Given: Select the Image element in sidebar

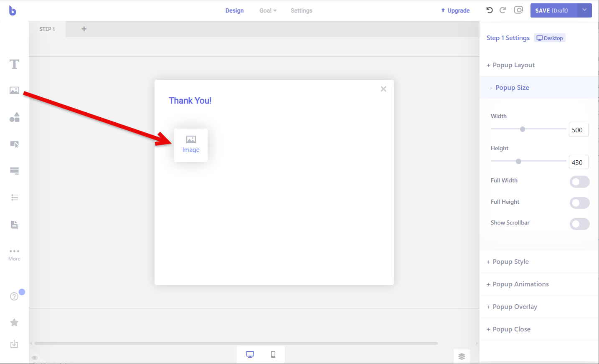Looking at the screenshot, I should coord(14,91).
